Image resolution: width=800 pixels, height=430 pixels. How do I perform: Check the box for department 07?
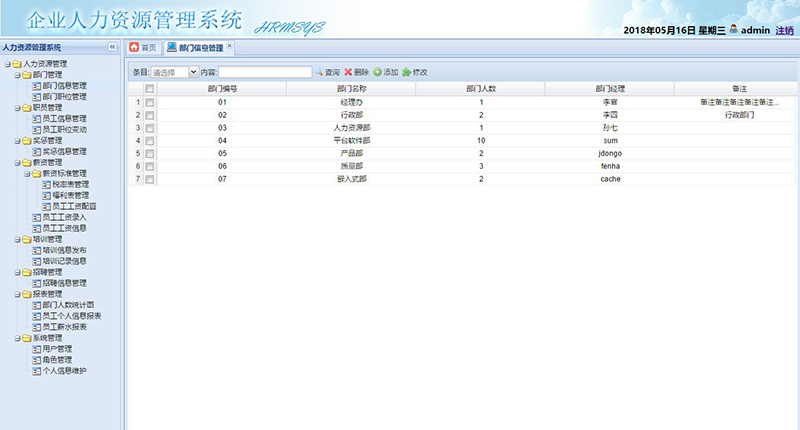tap(149, 179)
